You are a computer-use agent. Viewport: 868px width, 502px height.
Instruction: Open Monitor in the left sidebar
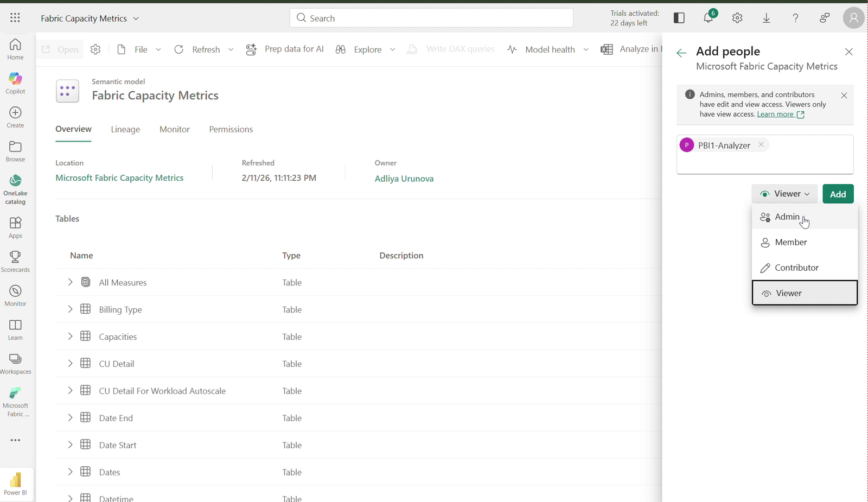15,295
